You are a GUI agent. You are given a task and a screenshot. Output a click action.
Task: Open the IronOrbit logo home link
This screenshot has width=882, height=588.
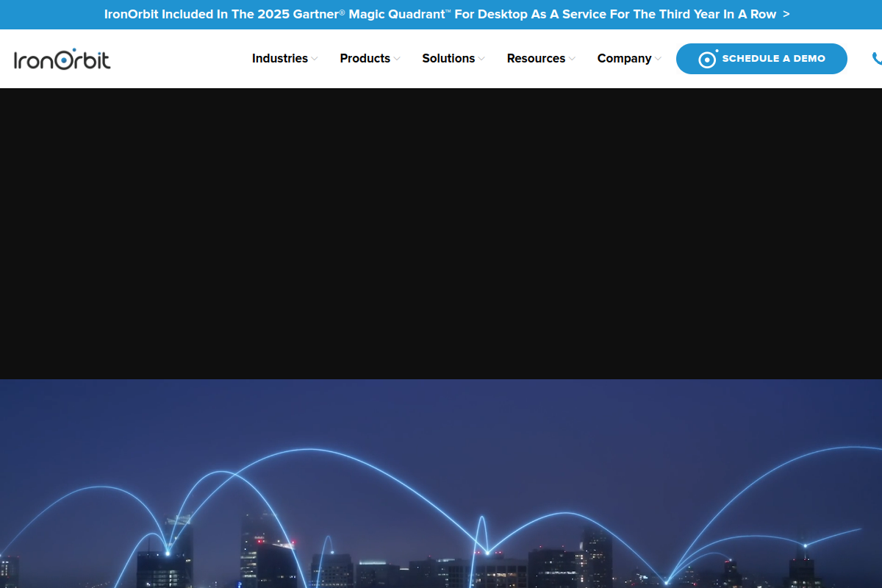tap(62, 59)
